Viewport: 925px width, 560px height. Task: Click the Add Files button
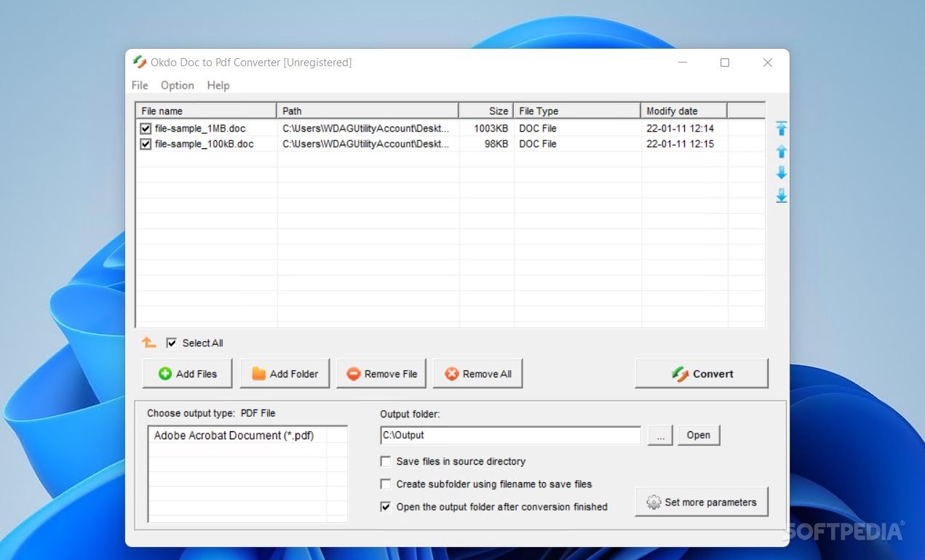coord(188,374)
